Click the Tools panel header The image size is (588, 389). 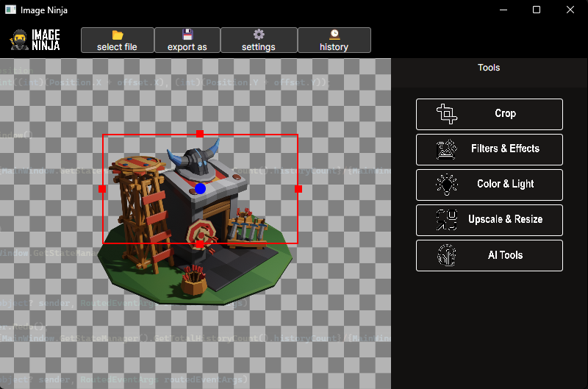pos(489,68)
